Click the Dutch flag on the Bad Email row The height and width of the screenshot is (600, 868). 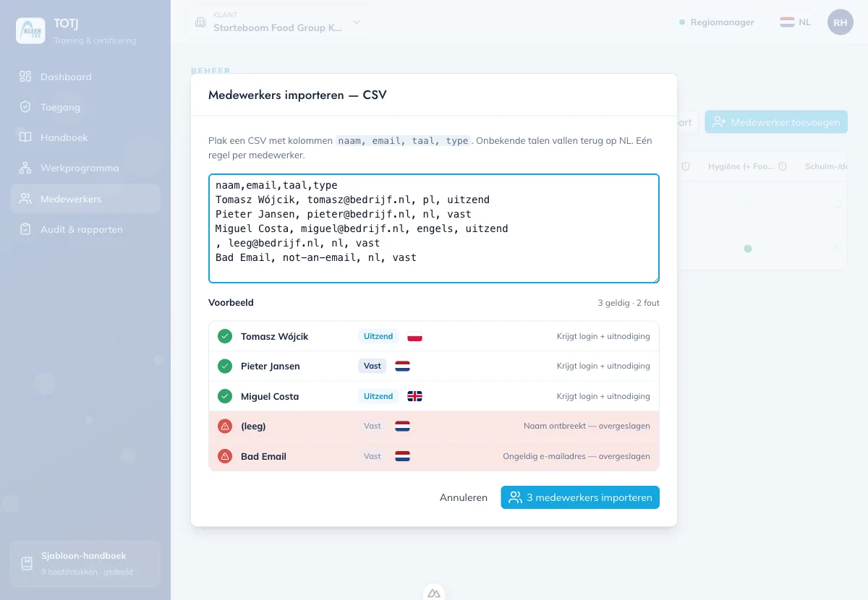[403, 456]
